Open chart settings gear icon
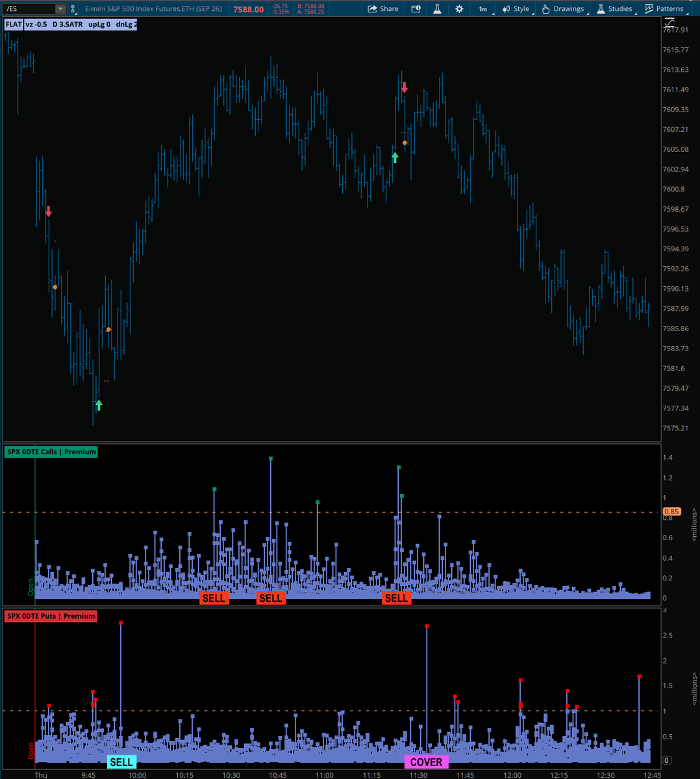 [x=459, y=9]
